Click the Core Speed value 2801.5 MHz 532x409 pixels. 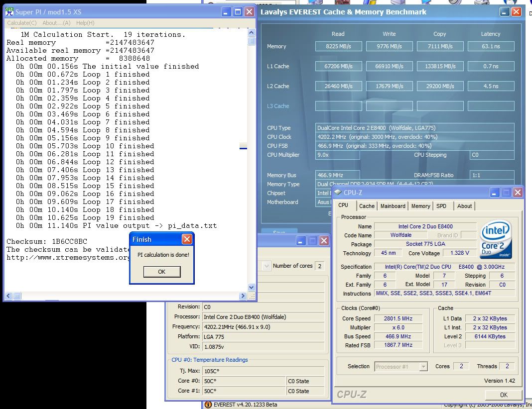coord(398,318)
